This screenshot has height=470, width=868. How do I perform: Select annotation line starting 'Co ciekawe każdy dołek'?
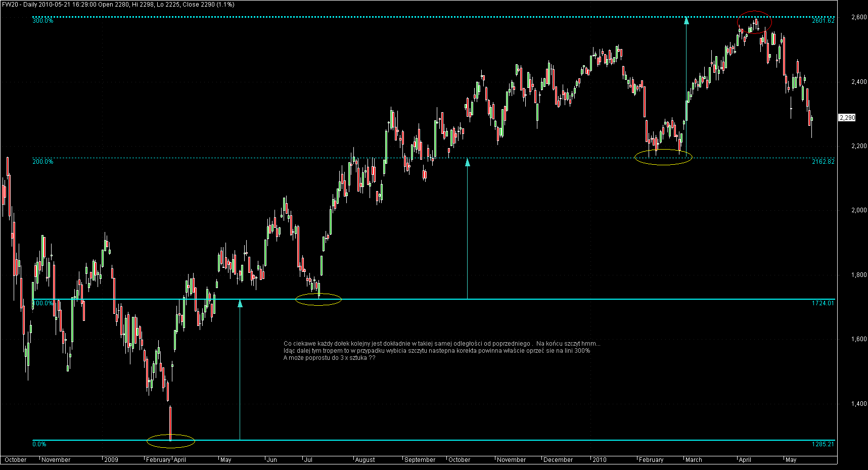point(442,344)
